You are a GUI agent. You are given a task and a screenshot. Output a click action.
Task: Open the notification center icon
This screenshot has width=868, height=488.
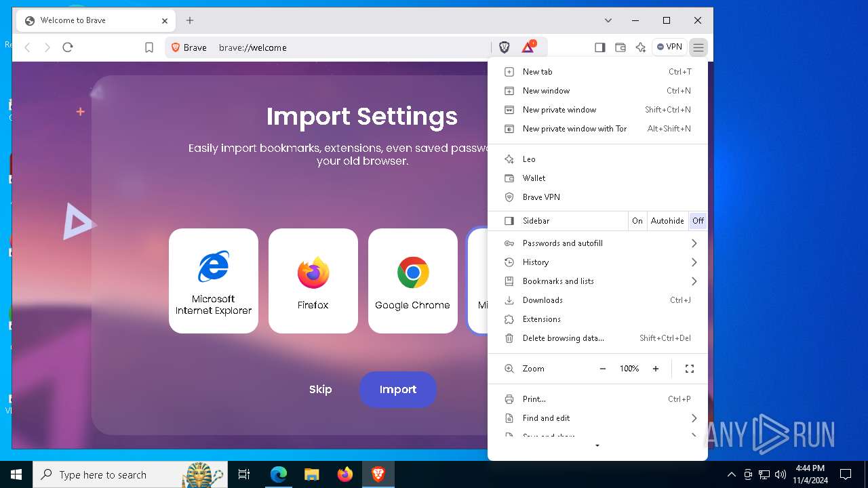click(846, 474)
